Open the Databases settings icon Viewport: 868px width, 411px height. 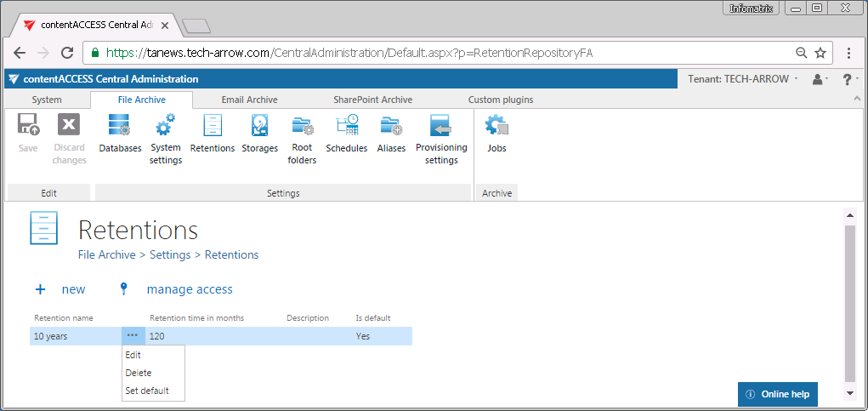pos(120,134)
